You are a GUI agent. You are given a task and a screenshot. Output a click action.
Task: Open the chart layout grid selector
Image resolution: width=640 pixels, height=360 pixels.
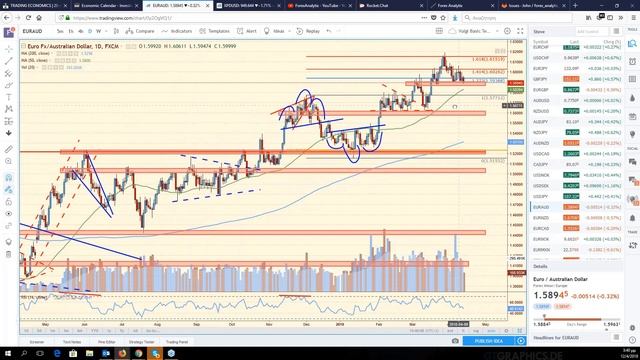pos(439,31)
